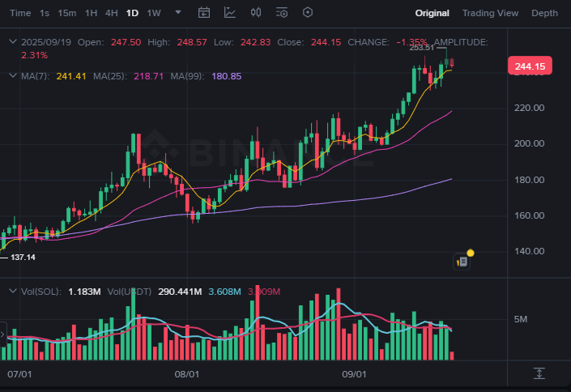Open the line chart indicators icon
571x392 pixels.
(x=230, y=13)
